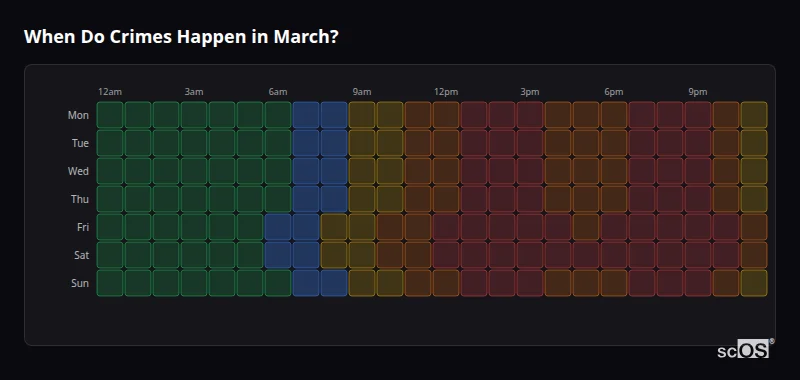800x380 pixels.
Task: Click the Saturday 10pm red cell
Action: [726, 255]
